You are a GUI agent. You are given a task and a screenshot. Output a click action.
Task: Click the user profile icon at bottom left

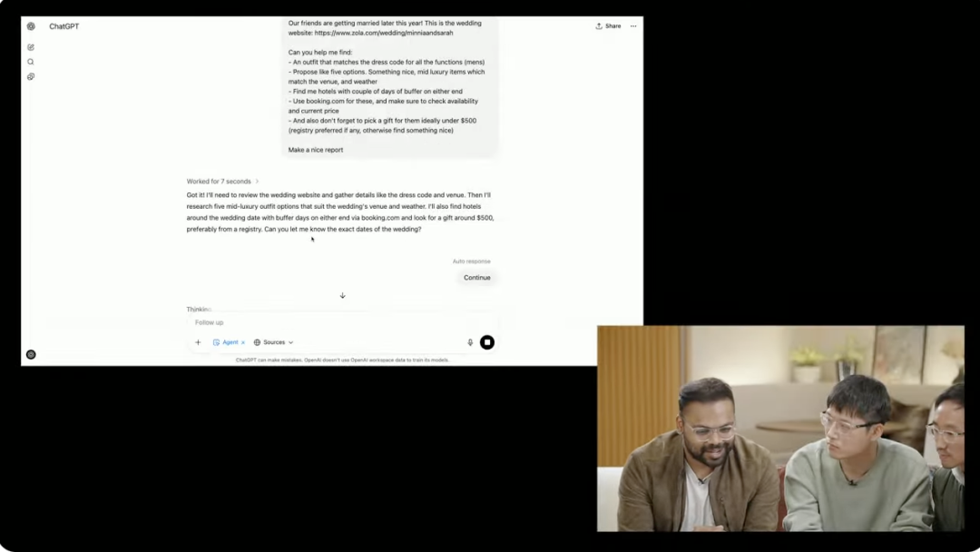click(31, 355)
